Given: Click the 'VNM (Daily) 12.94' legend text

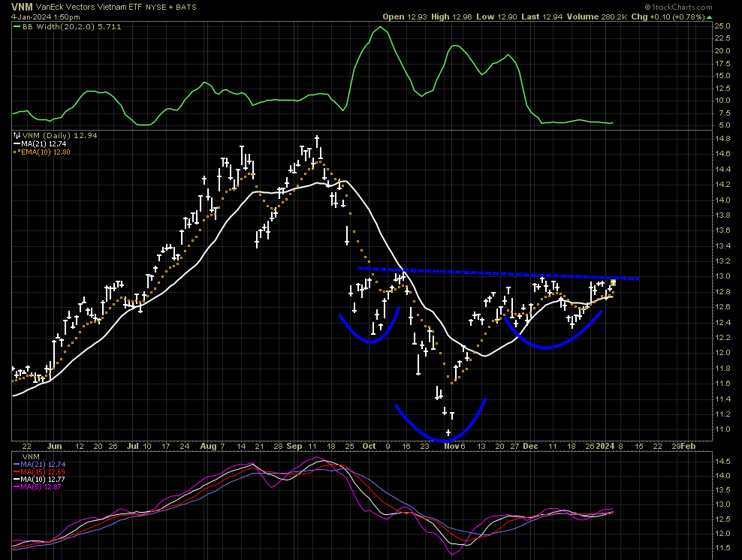Looking at the screenshot, I should coord(59,135).
